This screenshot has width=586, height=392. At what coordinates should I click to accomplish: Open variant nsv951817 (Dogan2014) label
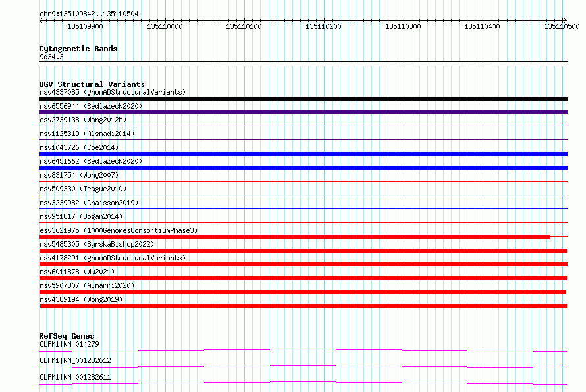[x=81, y=216]
